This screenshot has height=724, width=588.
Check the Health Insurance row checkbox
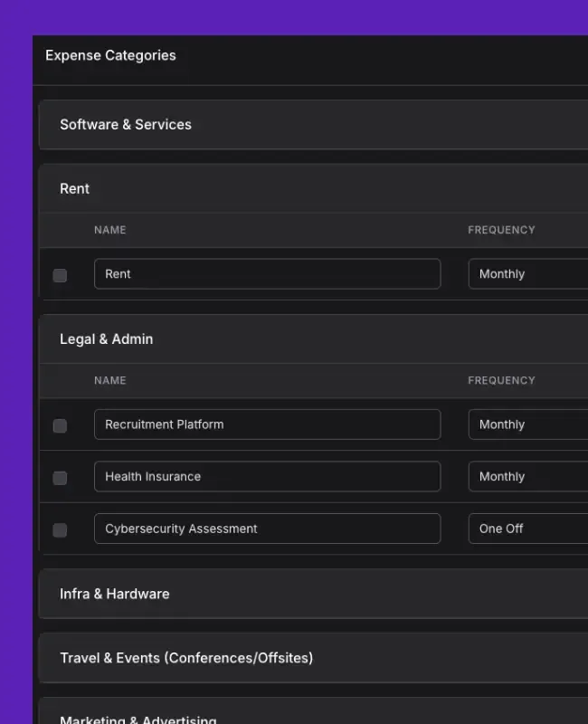(x=60, y=478)
